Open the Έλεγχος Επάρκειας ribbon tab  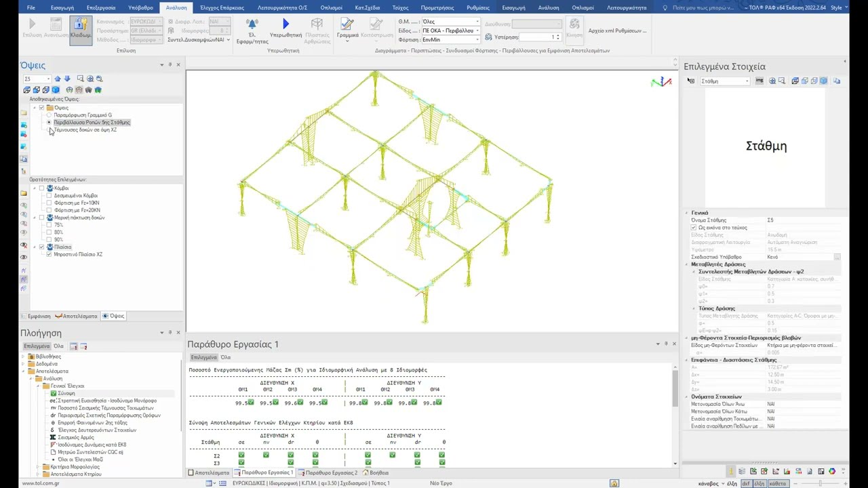[x=222, y=7]
